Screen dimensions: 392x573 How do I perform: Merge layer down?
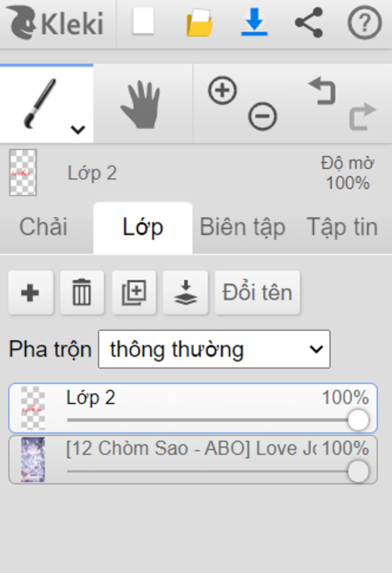pyautogui.click(x=186, y=293)
